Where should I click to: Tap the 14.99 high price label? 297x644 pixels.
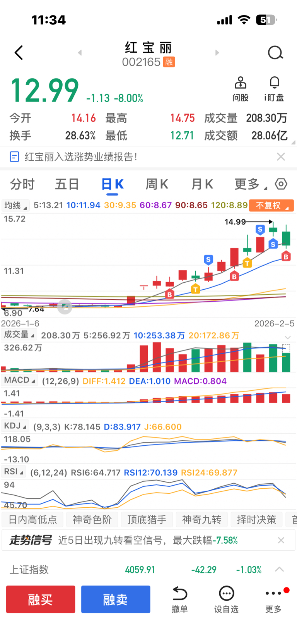click(235, 222)
